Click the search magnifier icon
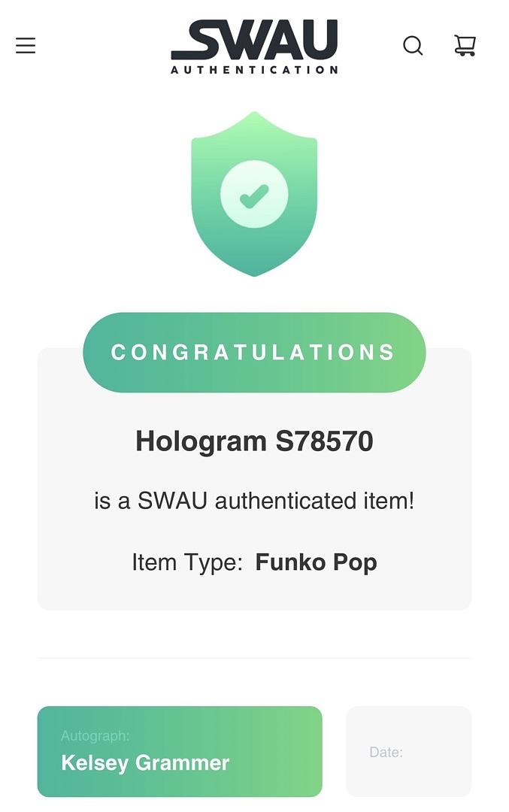509x812 pixels. [x=413, y=46]
